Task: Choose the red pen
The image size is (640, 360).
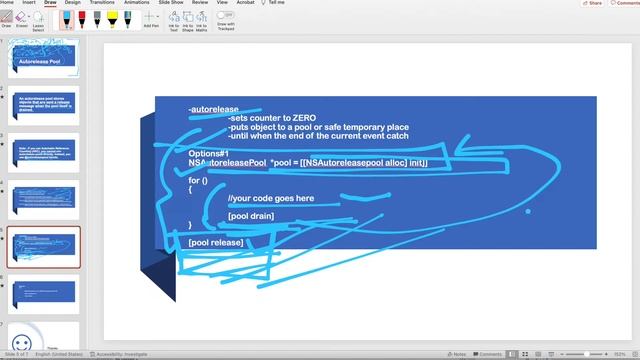Action: [82, 20]
